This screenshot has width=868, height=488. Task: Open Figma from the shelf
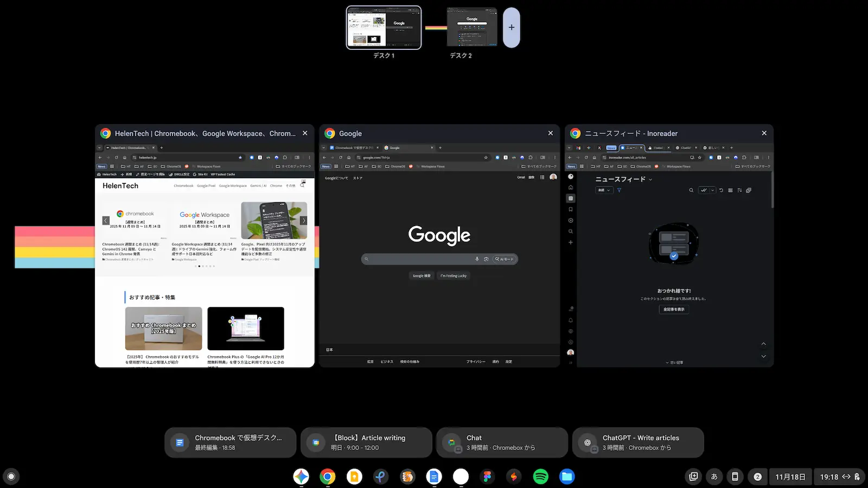[x=487, y=477]
